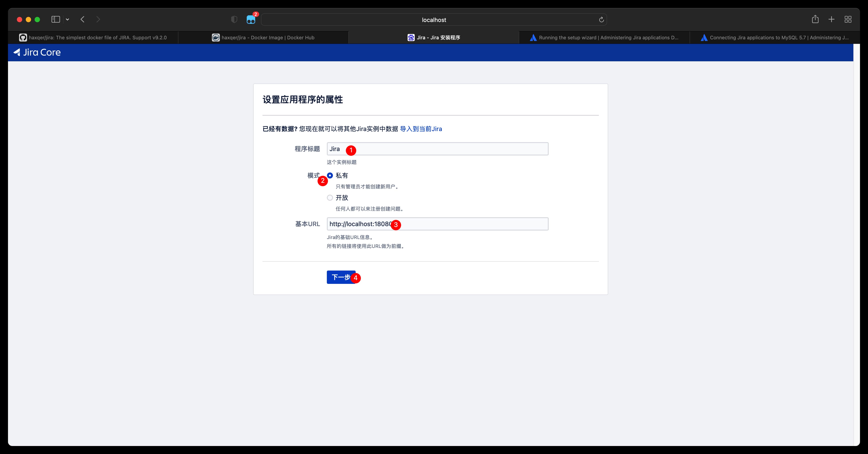The height and width of the screenshot is (454, 868).
Task: Switch to haxqer/jira GitHub tab
Action: [93, 38]
